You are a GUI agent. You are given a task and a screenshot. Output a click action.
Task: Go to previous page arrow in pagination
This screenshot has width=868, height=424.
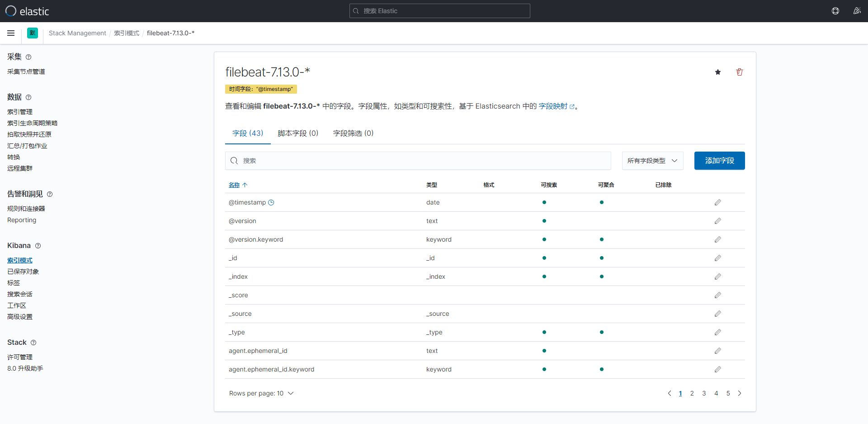pyautogui.click(x=670, y=393)
